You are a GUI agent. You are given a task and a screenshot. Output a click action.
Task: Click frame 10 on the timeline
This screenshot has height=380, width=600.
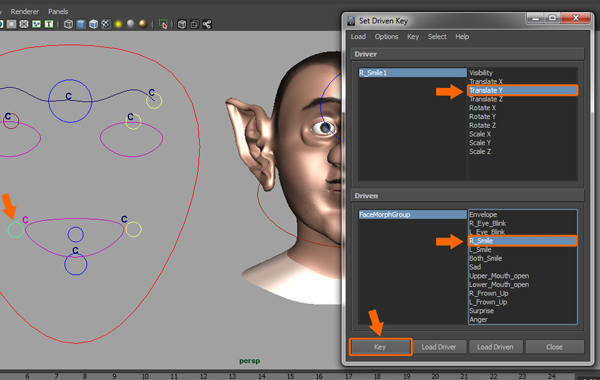coord(145,376)
